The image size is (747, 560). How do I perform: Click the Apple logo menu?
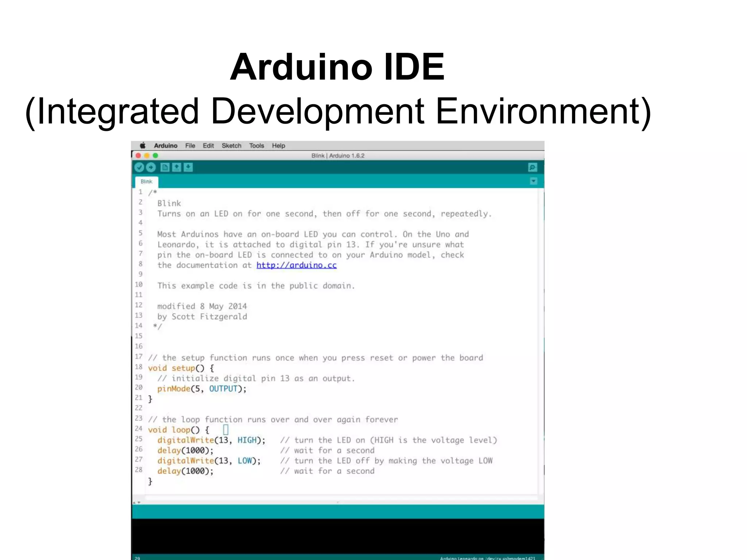tap(143, 145)
